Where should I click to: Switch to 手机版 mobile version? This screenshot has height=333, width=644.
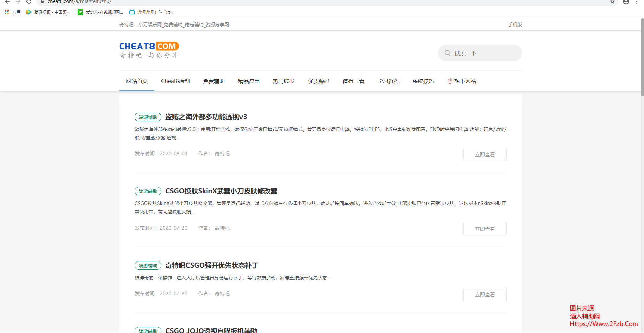pos(515,25)
